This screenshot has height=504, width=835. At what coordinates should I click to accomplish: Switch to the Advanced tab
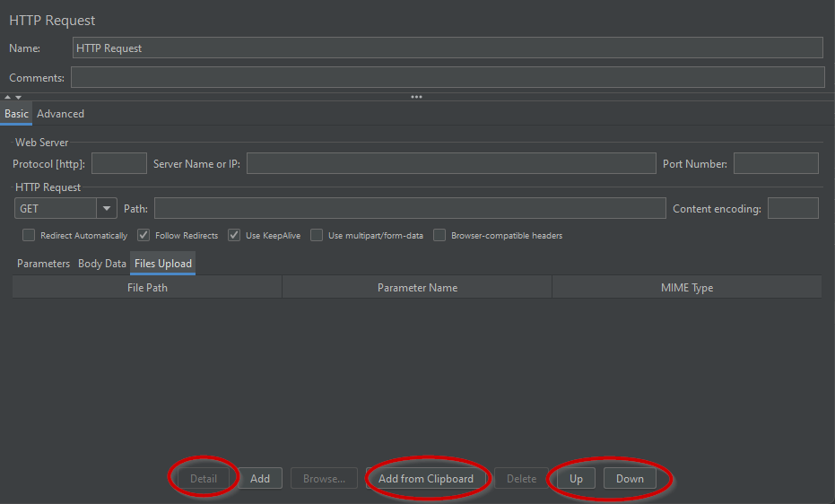point(60,114)
